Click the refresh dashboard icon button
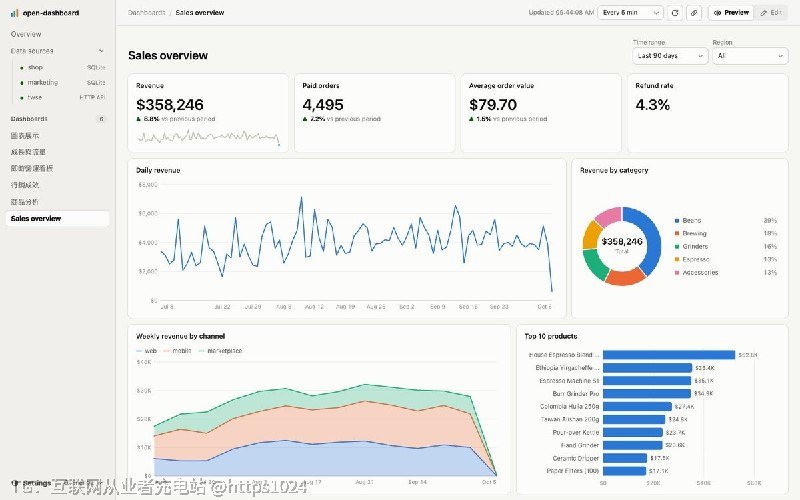800x500 pixels. point(675,13)
